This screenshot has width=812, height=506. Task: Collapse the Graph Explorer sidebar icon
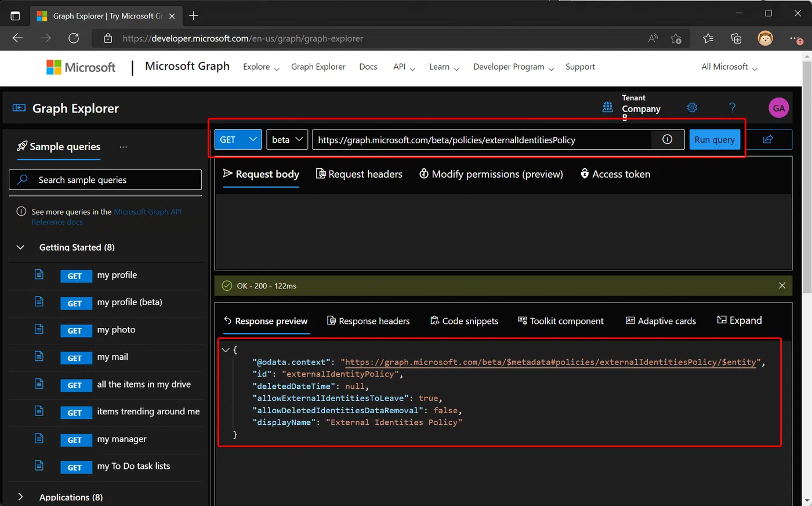pos(19,108)
